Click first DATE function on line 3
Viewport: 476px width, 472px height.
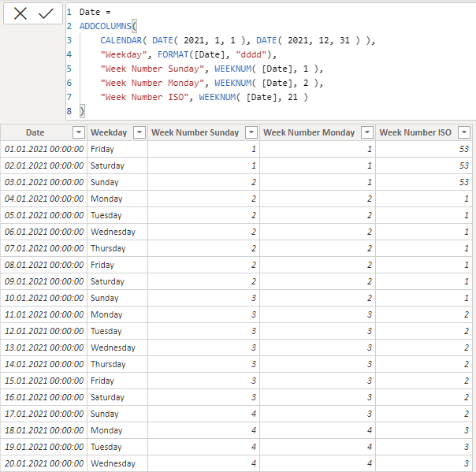[x=162, y=40]
